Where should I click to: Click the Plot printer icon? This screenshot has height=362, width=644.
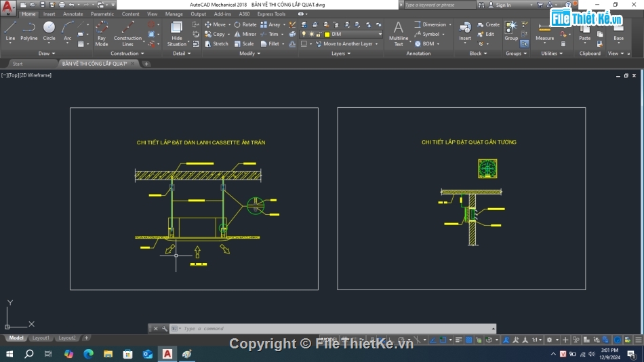coord(62,5)
